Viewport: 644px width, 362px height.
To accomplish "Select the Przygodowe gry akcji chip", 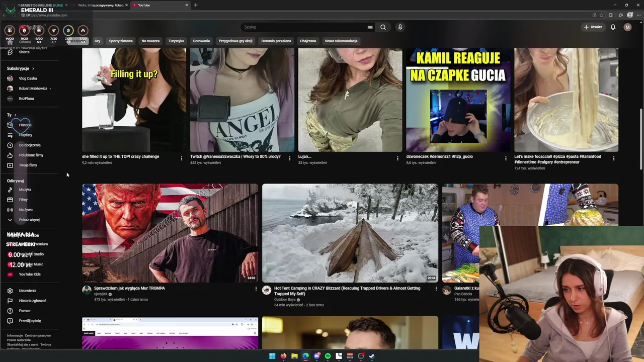I will (235, 41).
